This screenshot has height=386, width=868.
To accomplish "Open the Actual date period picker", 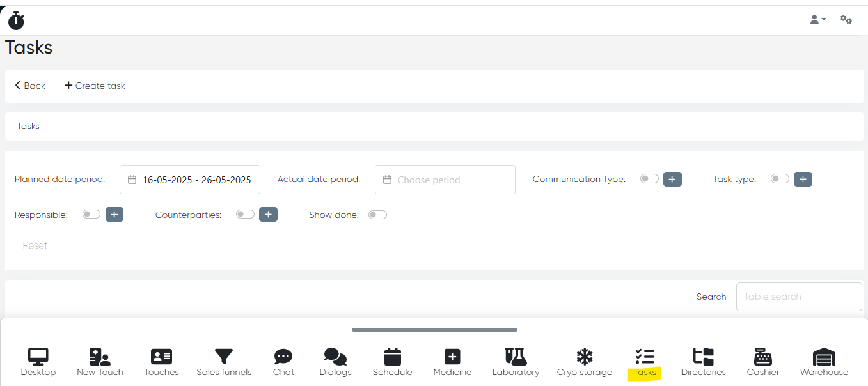I will point(445,180).
